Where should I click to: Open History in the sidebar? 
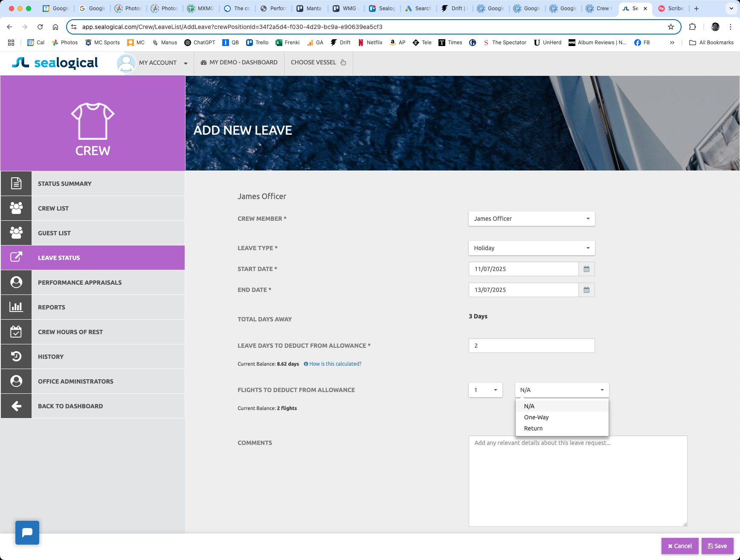93,357
